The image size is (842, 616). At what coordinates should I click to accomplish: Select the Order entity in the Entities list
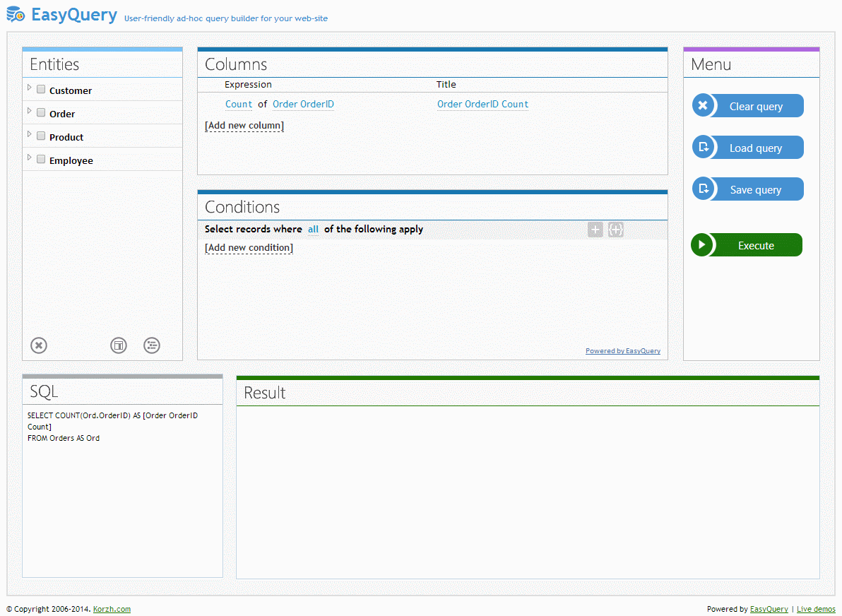62,113
